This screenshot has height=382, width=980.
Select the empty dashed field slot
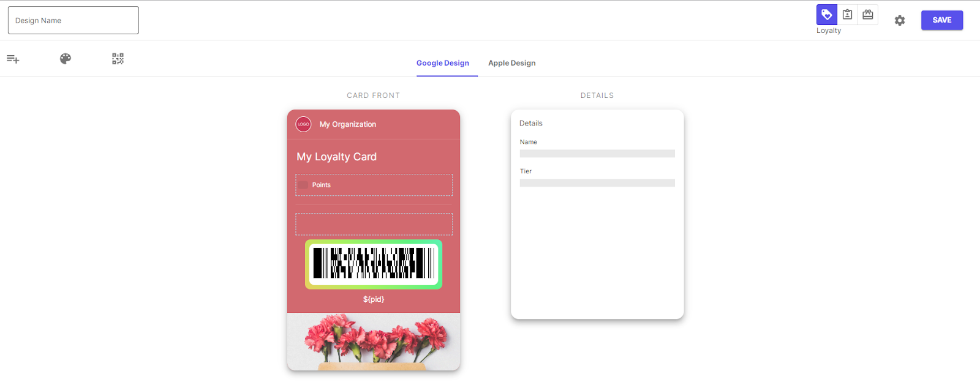pyautogui.click(x=374, y=224)
